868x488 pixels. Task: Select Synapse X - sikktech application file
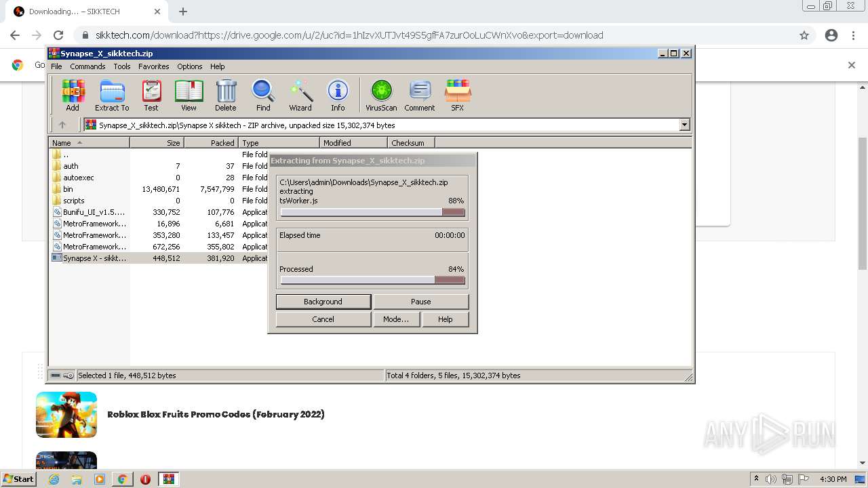(x=94, y=258)
